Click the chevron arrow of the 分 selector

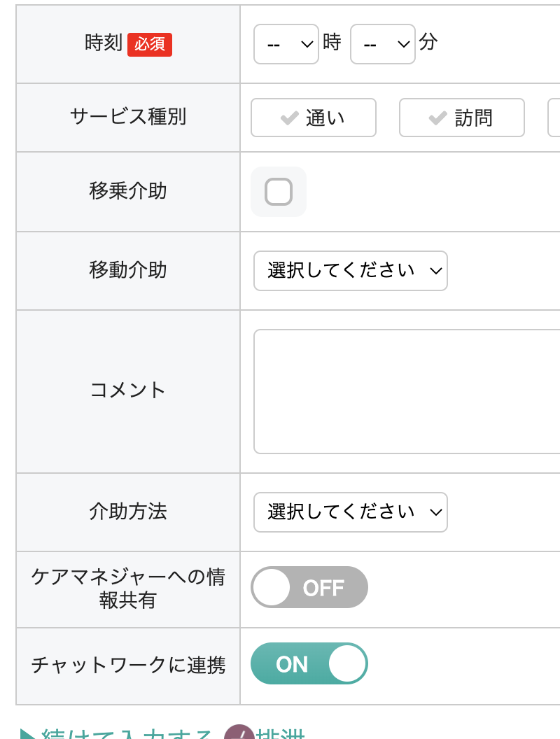402,44
